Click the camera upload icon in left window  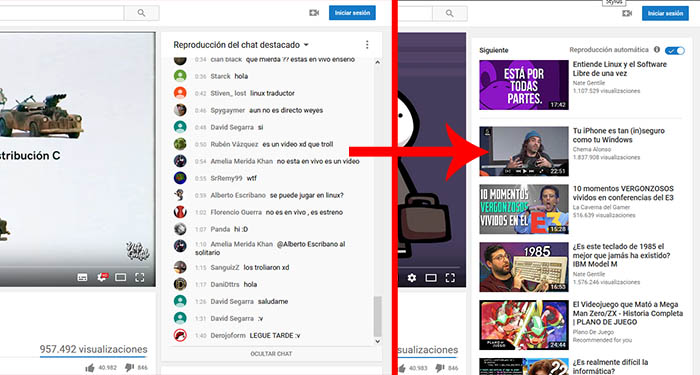tap(314, 13)
